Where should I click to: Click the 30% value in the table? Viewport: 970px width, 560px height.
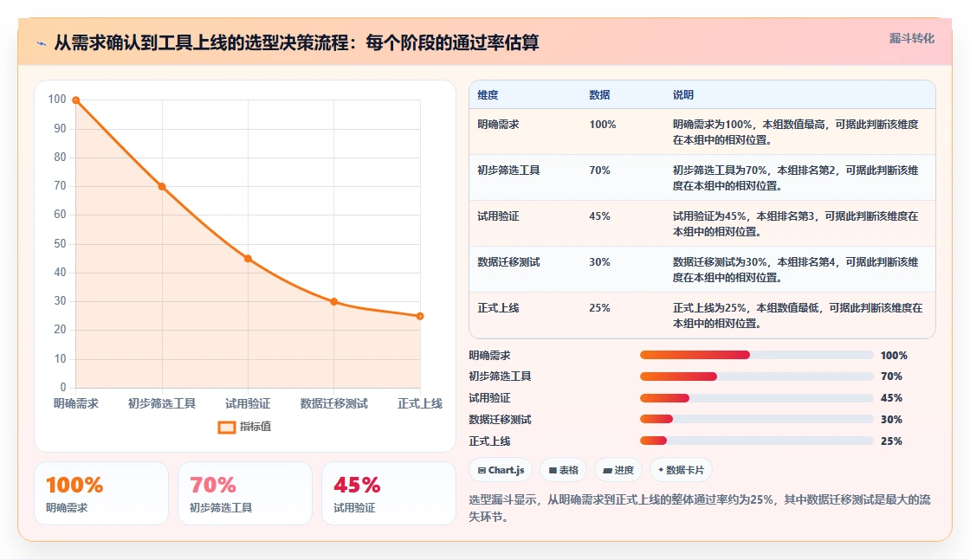click(x=599, y=262)
